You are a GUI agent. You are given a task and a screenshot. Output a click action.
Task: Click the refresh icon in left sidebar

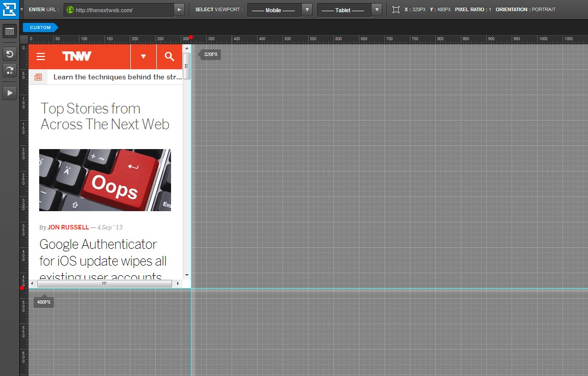pos(9,54)
